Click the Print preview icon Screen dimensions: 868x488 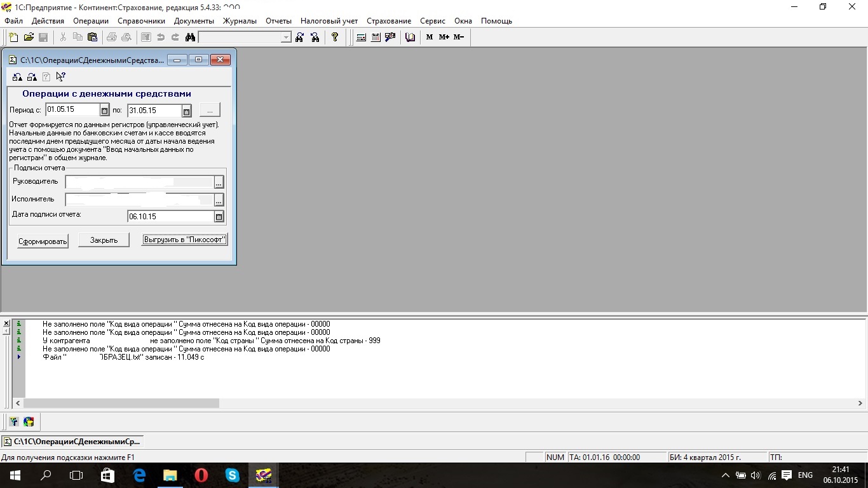coord(126,37)
